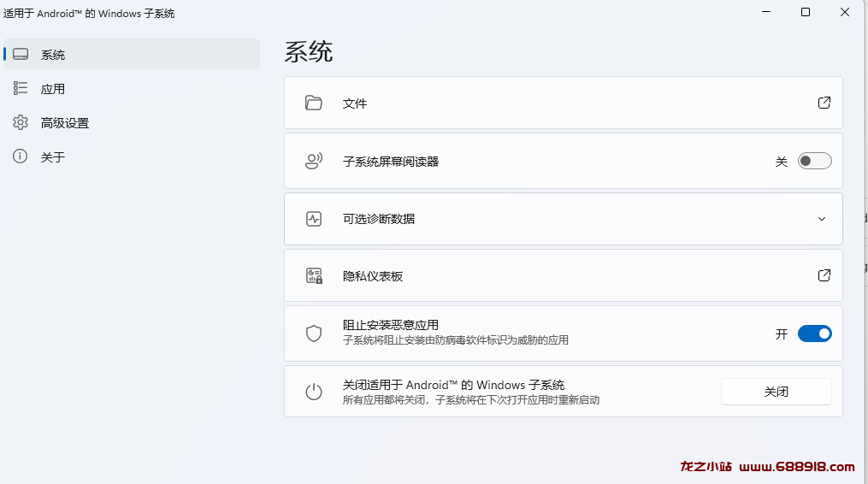
Task: Click window title 适用于 Android™ 的 Windows 子系统
Action: click(89, 14)
